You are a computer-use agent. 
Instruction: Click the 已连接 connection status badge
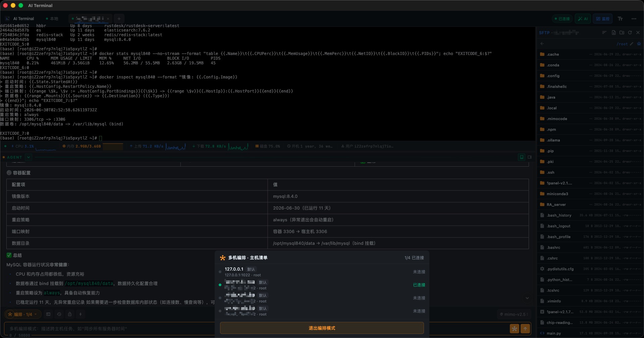point(562,19)
